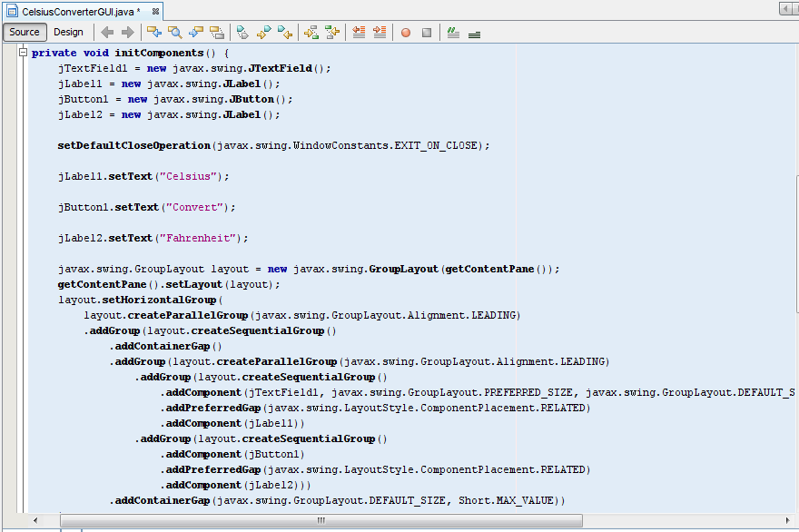Jump to the next bookmark

click(x=261, y=33)
